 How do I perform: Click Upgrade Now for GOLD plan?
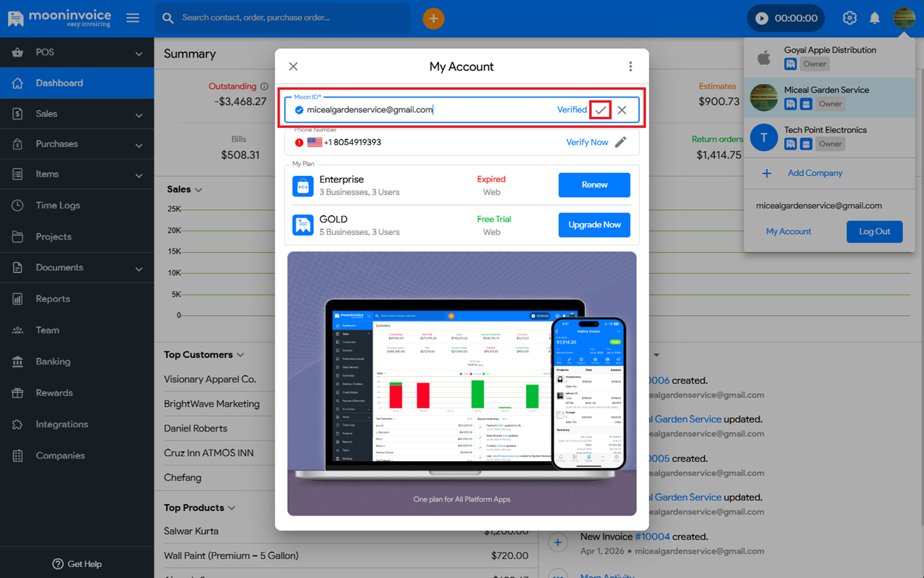[594, 225]
